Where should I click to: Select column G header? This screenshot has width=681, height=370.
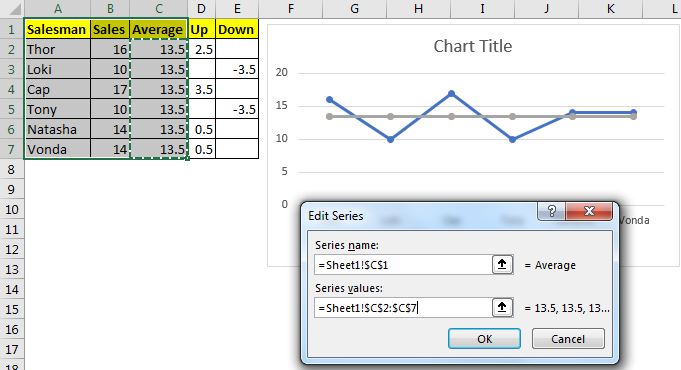[354, 8]
